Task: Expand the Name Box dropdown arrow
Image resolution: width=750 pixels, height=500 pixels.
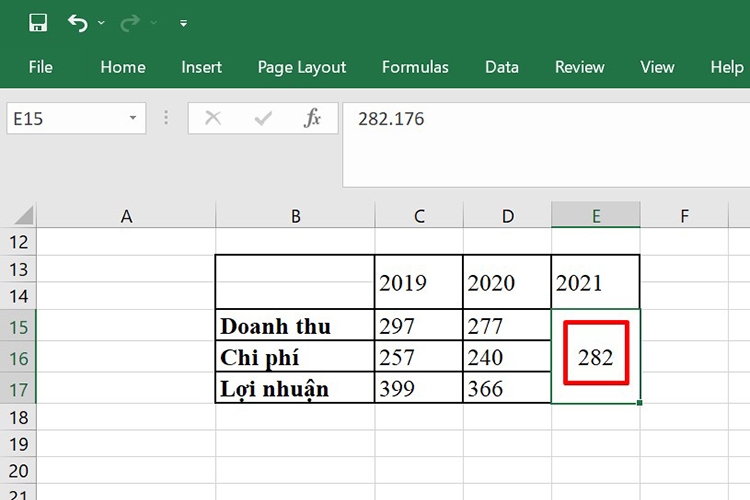Action: pos(133,118)
